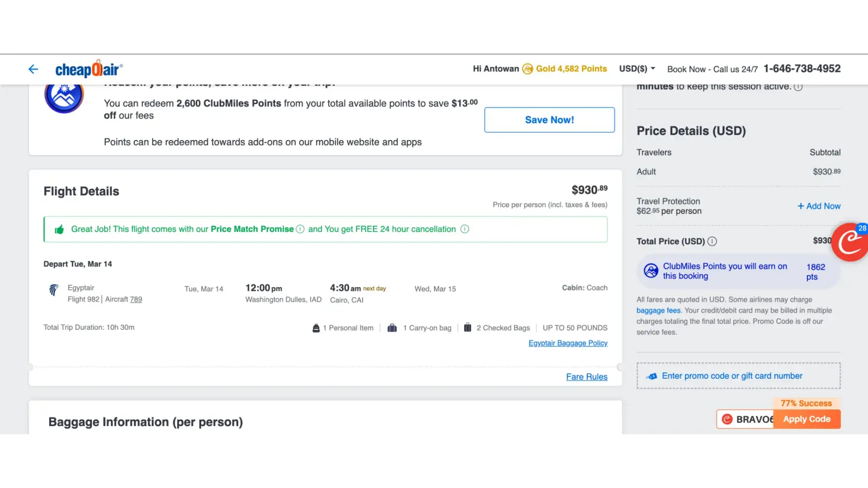Screen dimensions: 868x488
Task: Click the Gold 4,582 Points text
Action: coord(571,69)
